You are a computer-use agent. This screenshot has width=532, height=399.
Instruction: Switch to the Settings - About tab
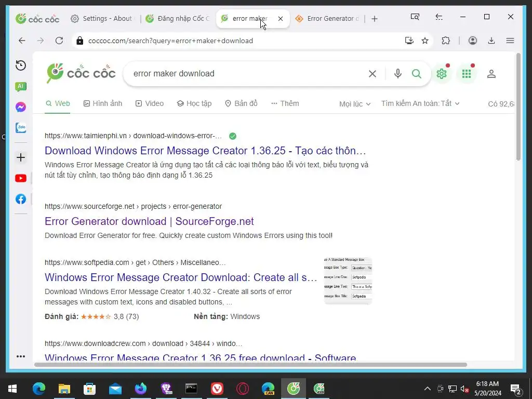[x=103, y=19]
